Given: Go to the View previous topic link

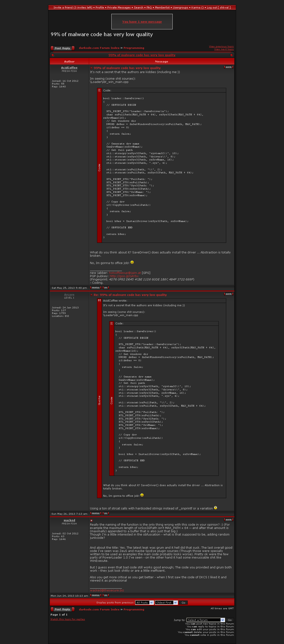Looking at the screenshot, I should click(x=221, y=46).
